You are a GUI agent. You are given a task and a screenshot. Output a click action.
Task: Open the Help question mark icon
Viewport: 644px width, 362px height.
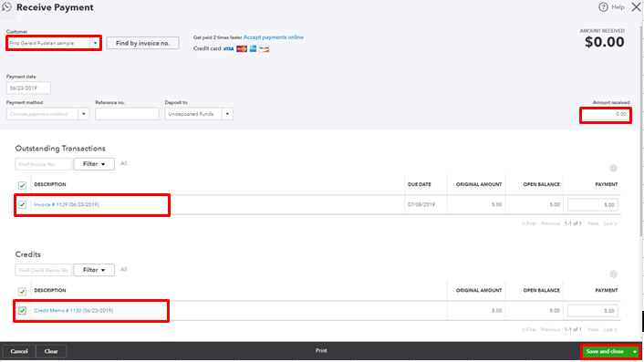coord(603,7)
